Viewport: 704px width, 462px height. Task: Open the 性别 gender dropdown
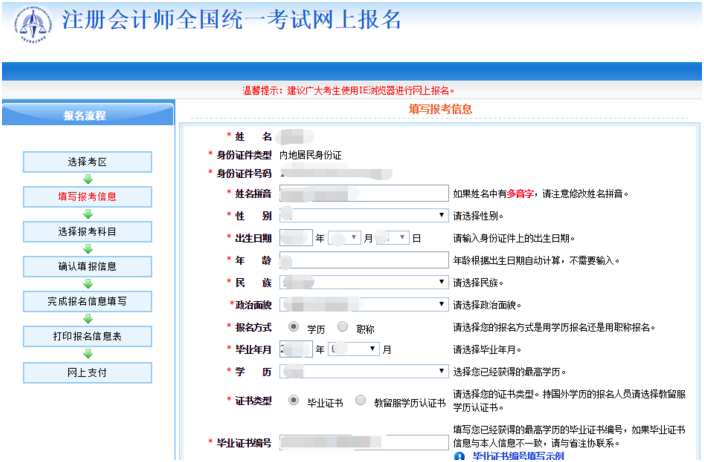(364, 216)
